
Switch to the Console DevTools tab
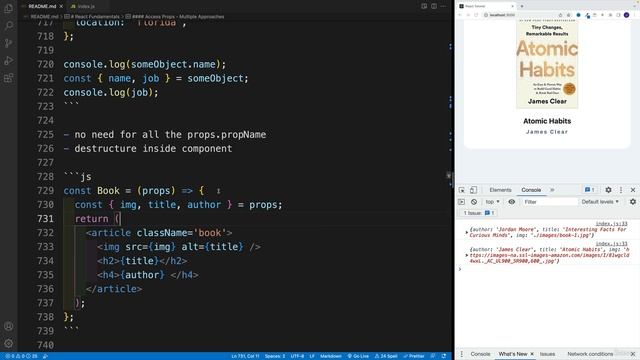click(x=531, y=190)
